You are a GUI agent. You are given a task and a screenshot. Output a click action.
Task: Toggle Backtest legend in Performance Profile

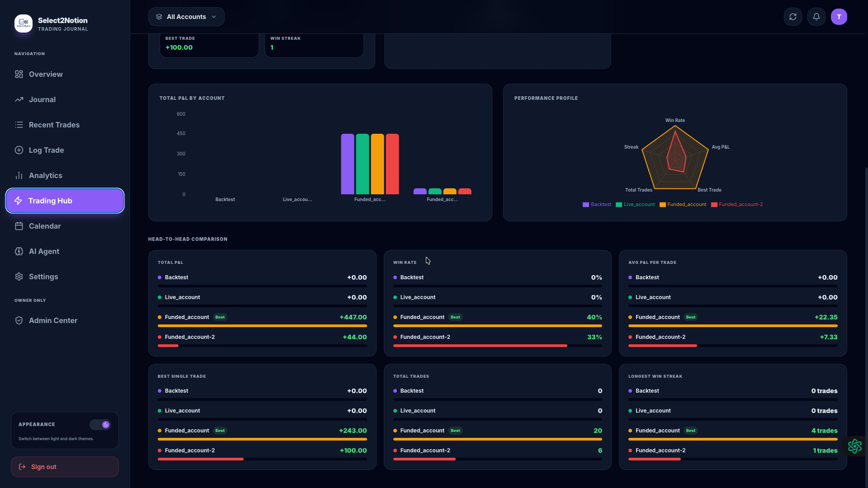click(x=597, y=205)
